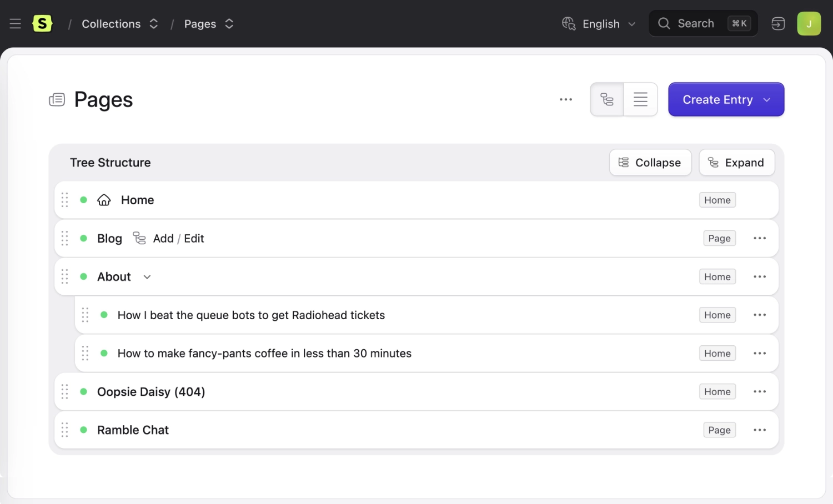Screen dimensions: 833x504
Task: Open the panel icon beside the avatar
Action: (778, 24)
